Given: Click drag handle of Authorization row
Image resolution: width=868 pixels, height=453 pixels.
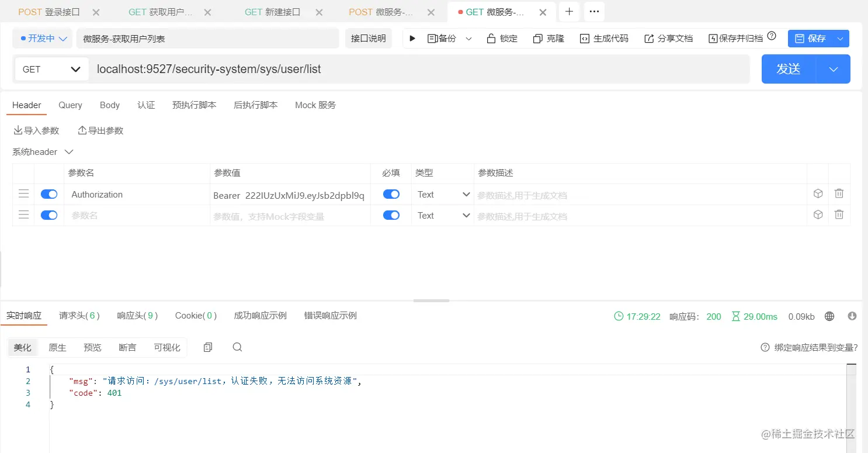Looking at the screenshot, I should point(23,194).
